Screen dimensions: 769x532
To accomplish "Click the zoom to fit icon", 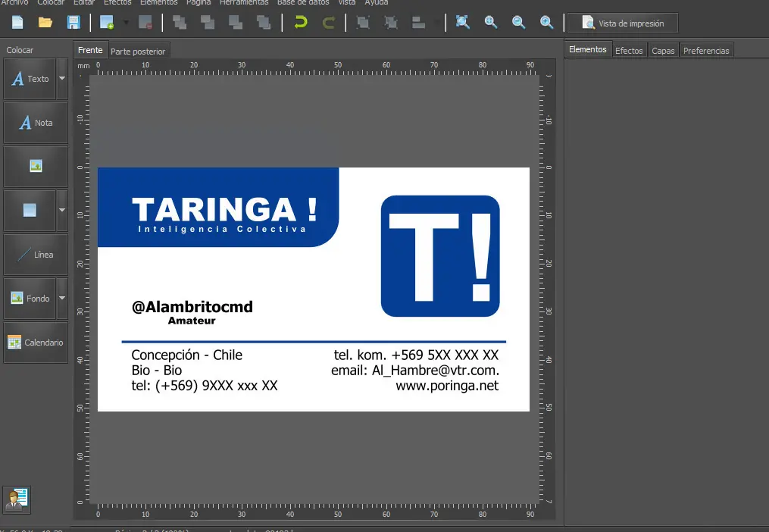I will pyautogui.click(x=463, y=23).
